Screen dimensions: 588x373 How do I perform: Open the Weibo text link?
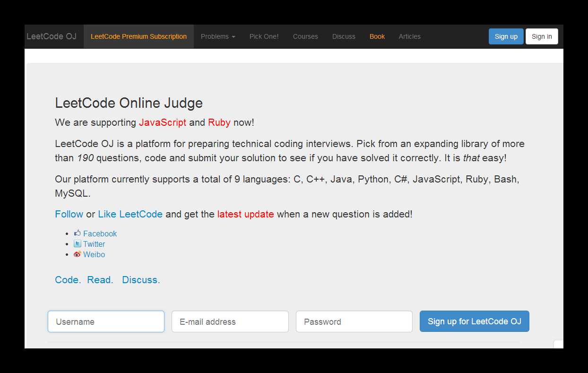(x=94, y=254)
